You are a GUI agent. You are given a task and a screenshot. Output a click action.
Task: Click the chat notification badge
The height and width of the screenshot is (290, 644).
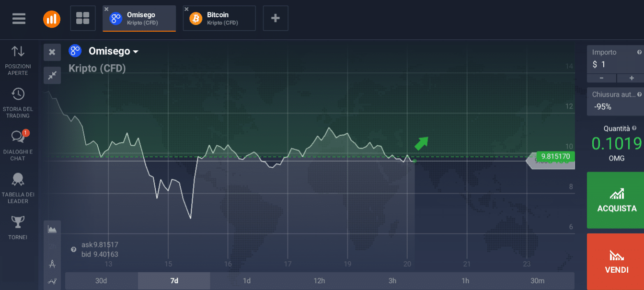[26, 133]
